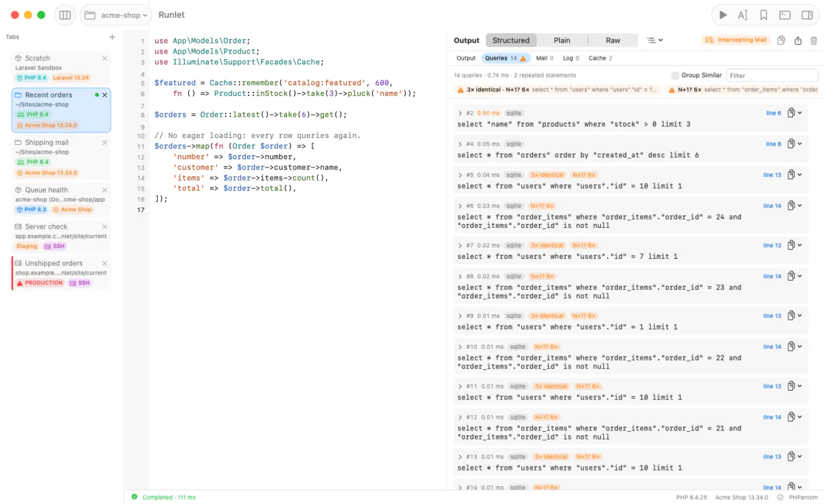Viewport: 824px width, 504px height.
Task: Clear output with the trash icon
Action: 814,41
